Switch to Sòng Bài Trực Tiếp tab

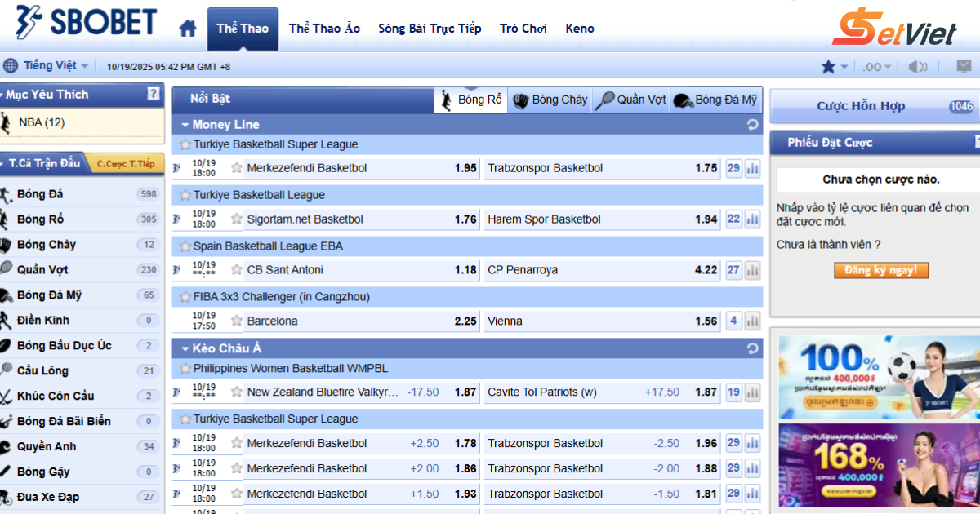point(430,29)
